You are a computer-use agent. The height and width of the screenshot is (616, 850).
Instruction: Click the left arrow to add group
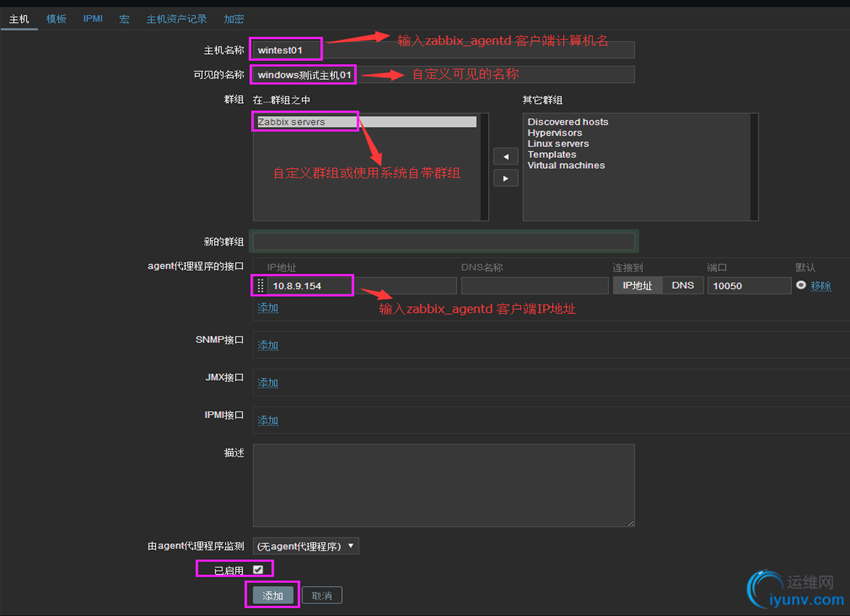(x=506, y=156)
